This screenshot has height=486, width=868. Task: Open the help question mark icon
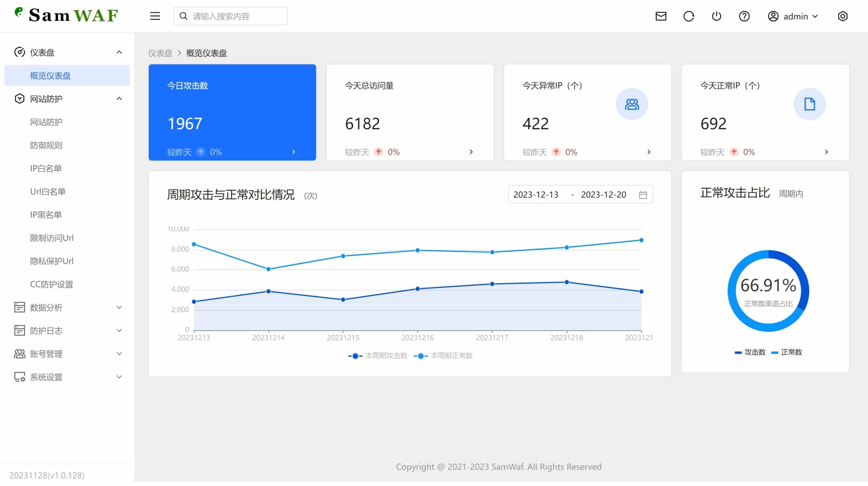tap(744, 16)
